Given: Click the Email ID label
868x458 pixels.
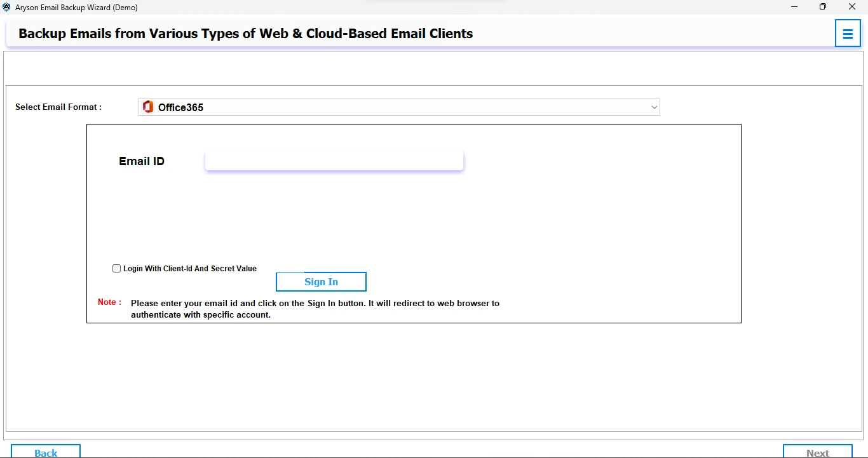Looking at the screenshot, I should click(x=141, y=161).
